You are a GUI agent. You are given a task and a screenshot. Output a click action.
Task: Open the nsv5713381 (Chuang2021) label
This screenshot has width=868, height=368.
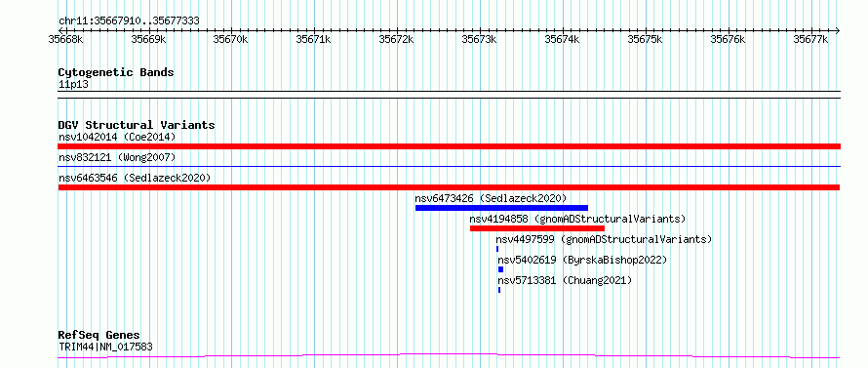[x=565, y=280]
